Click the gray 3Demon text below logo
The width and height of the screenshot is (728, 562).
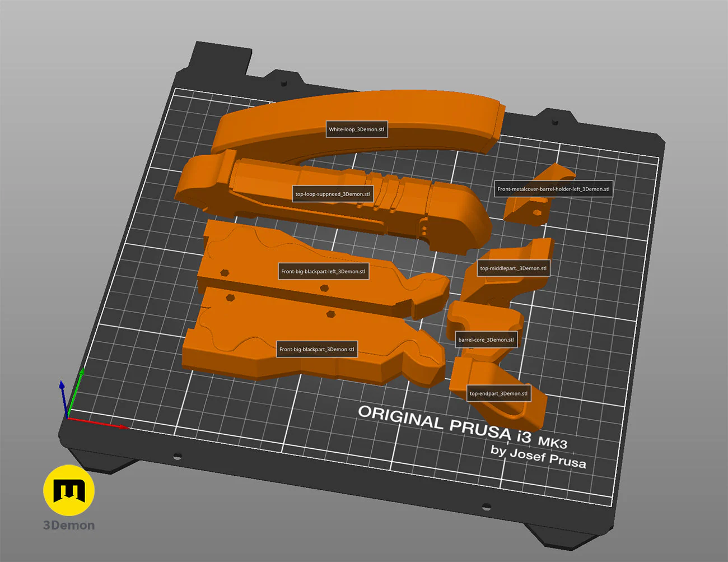point(69,526)
